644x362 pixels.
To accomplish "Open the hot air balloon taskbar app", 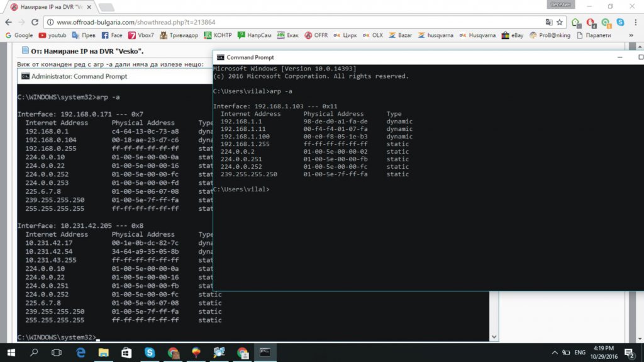I will (196, 353).
